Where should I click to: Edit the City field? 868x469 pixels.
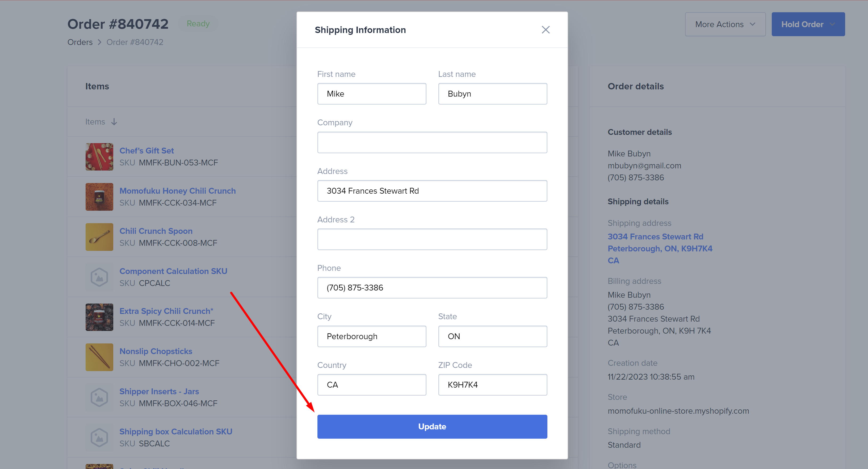coord(372,336)
